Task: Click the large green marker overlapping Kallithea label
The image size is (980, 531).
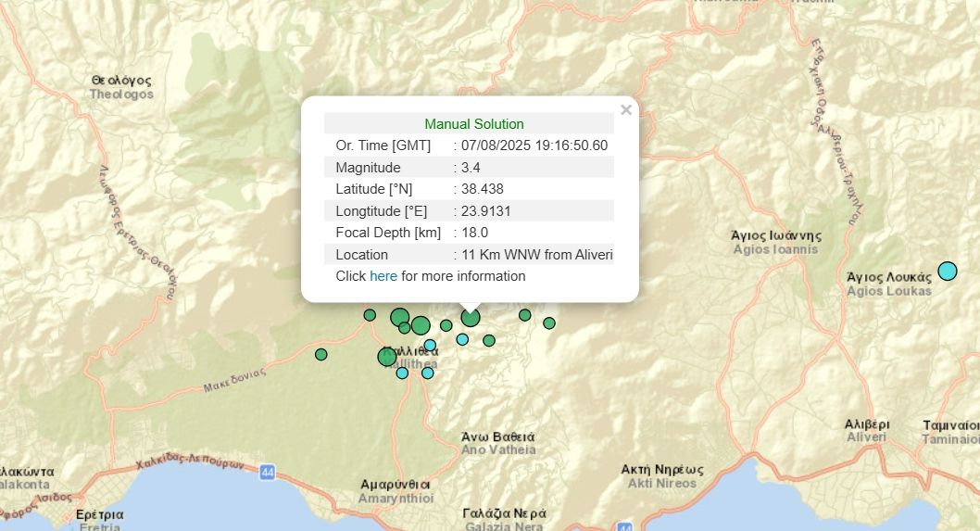Action: (387, 357)
